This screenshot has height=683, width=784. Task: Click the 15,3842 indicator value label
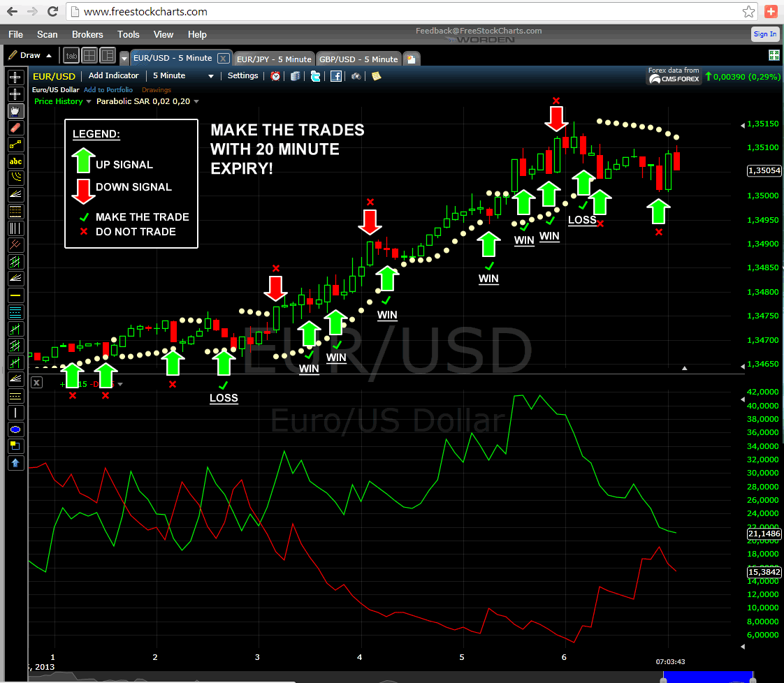[764, 572]
